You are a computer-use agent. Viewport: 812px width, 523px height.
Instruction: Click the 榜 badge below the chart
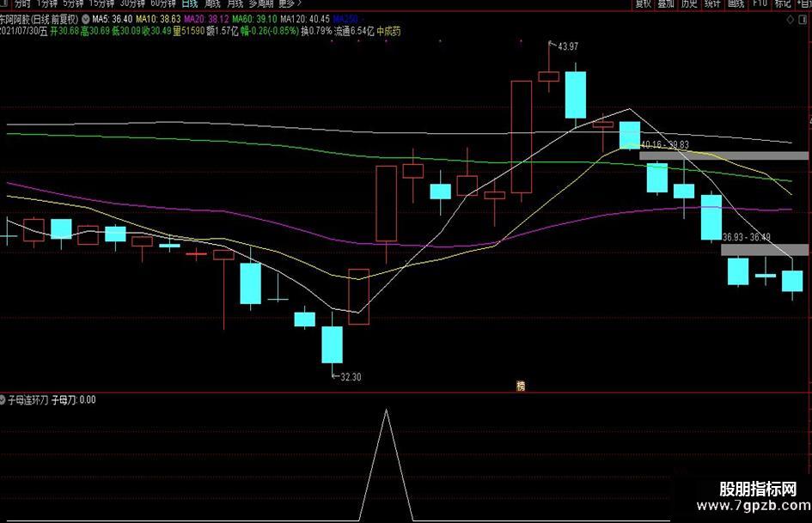(521, 386)
